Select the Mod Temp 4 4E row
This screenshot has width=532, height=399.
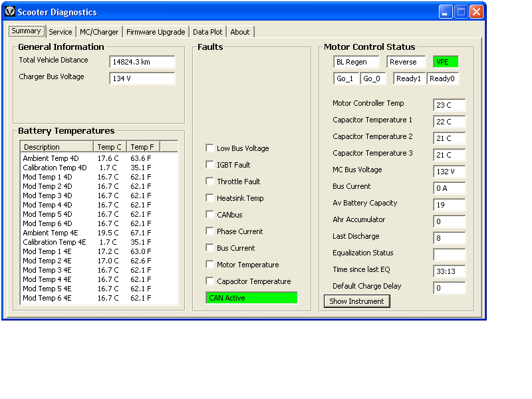pyautogui.click(x=99, y=279)
